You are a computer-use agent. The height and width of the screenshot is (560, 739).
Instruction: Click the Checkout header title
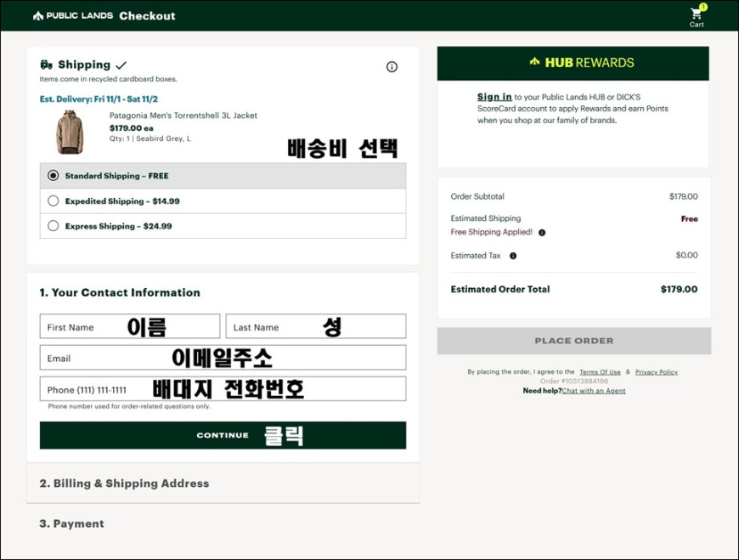[147, 16]
